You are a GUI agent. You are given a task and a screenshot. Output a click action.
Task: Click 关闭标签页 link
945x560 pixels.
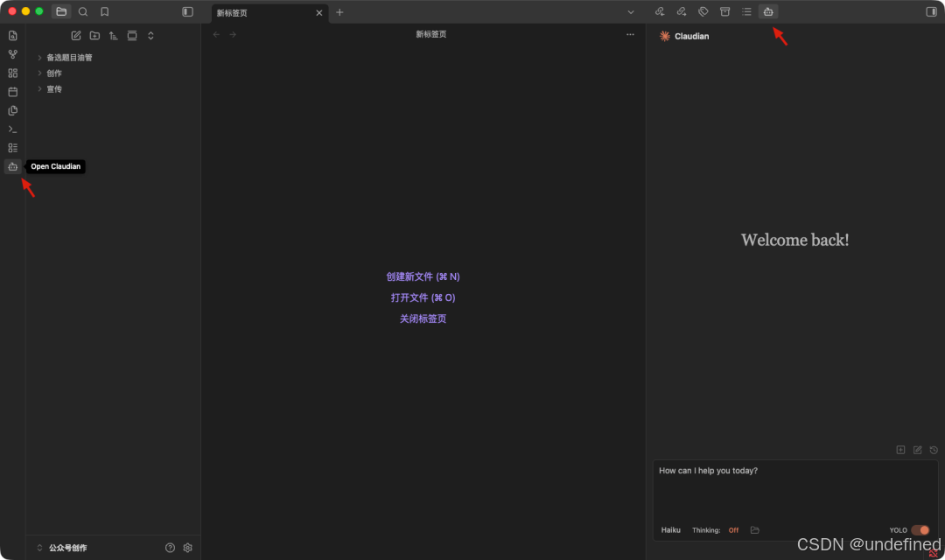(x=423, y=318)
